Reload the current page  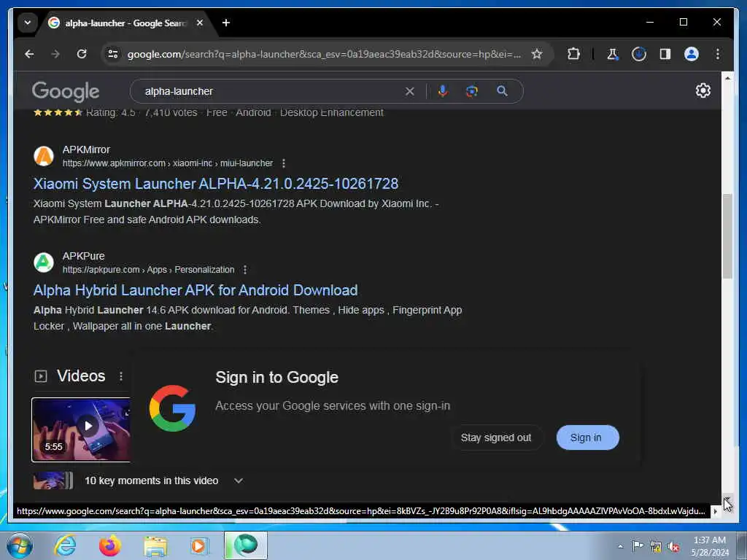(82, 54)
